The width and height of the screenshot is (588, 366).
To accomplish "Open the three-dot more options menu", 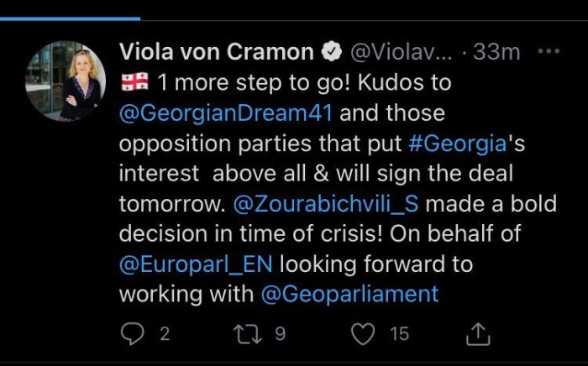I will (548, 51).
